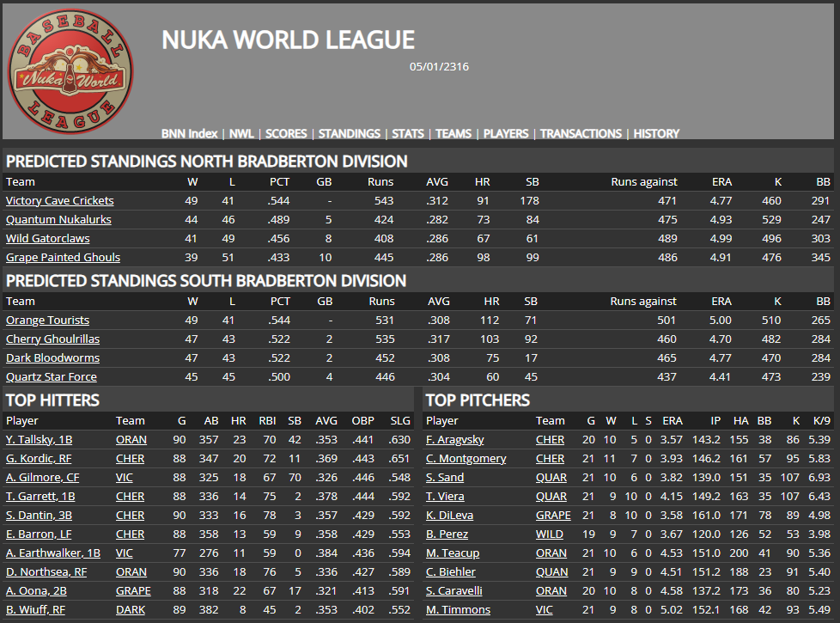
Task: Open the Victory Cave Crickets team page
Action: coord(59,200)
